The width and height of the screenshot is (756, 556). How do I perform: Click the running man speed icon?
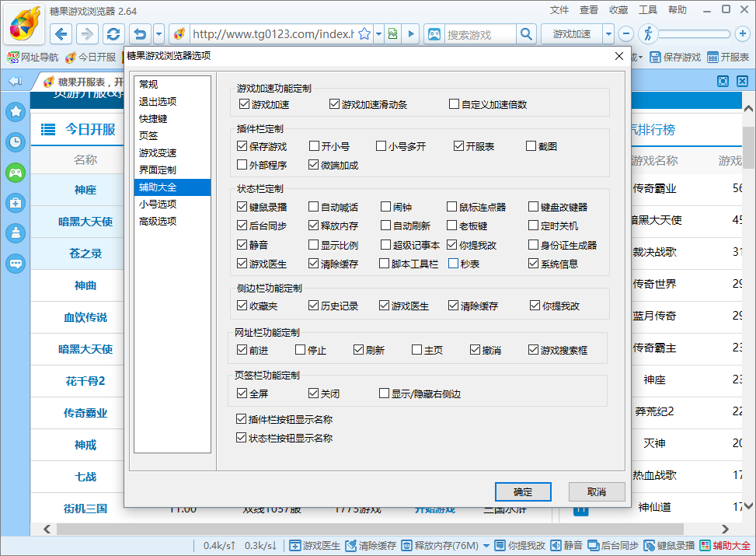point(648,33)
